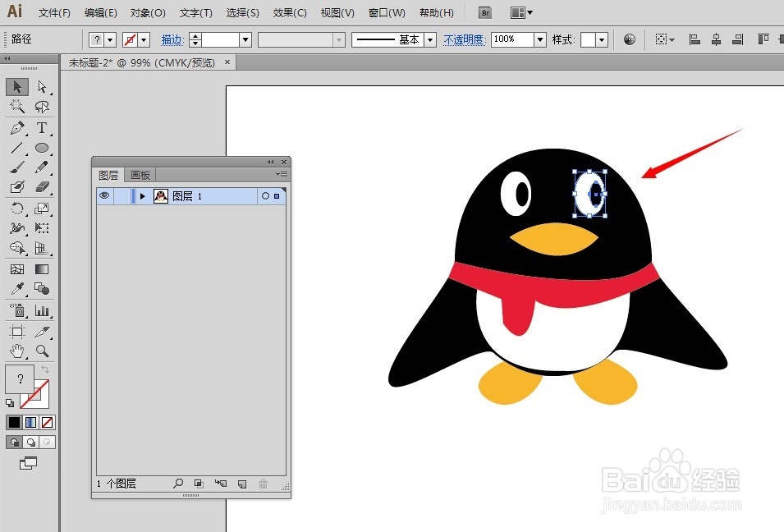Select the Column Graph tool

pos(42,310)
